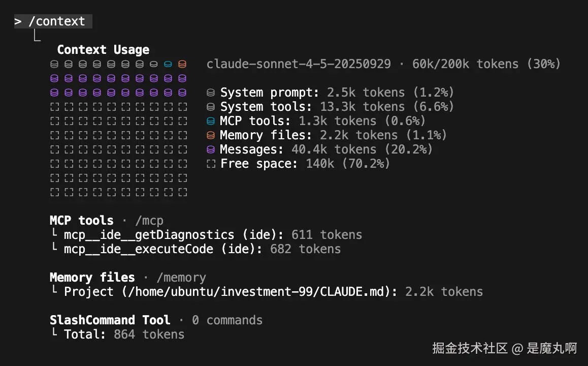Click the orange cell in the usage grid

[x=182, y=64]
